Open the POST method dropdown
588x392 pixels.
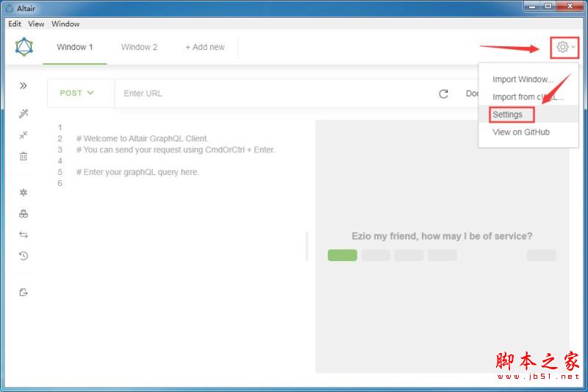coord(77,93)
